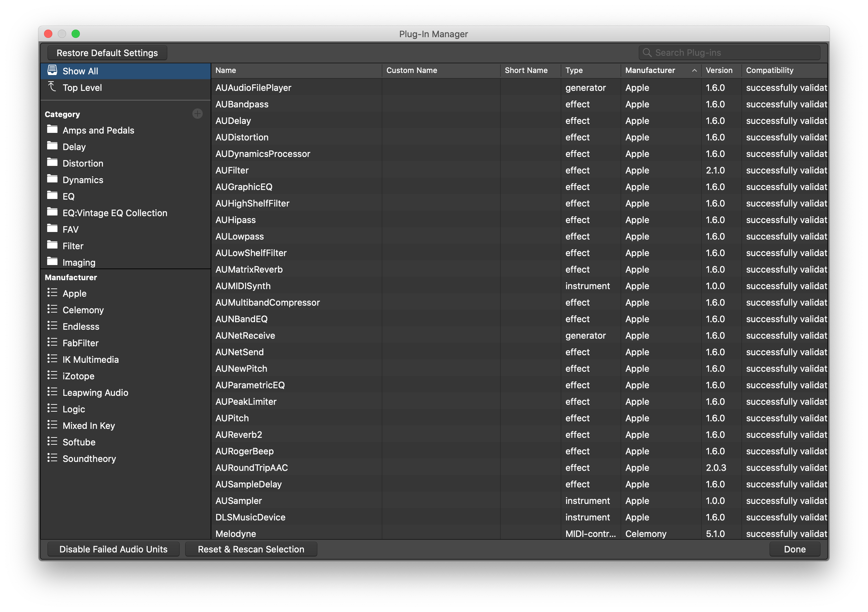Sort by the Manufacturer column header

(x=650, y=70)
